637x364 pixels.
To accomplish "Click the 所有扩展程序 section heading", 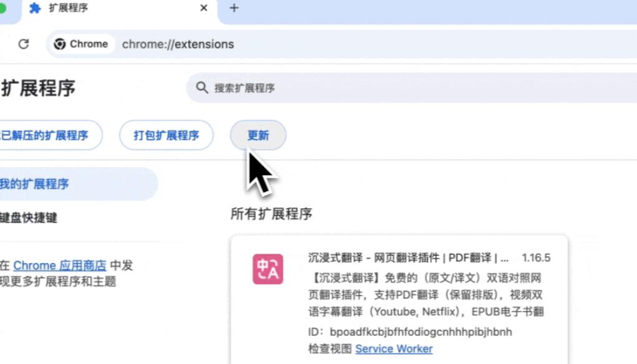I will pos(271,214).
